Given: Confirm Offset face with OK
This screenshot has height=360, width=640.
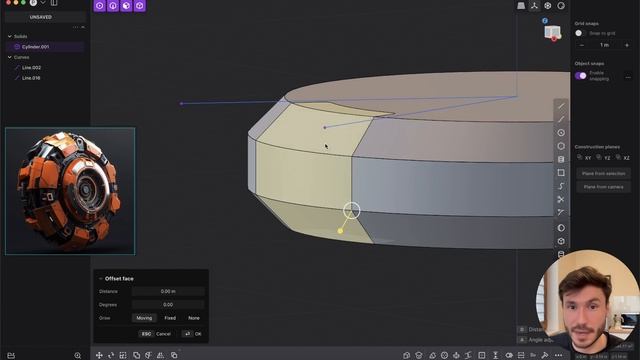Looking at the screenshot, I should pos(192,334).
